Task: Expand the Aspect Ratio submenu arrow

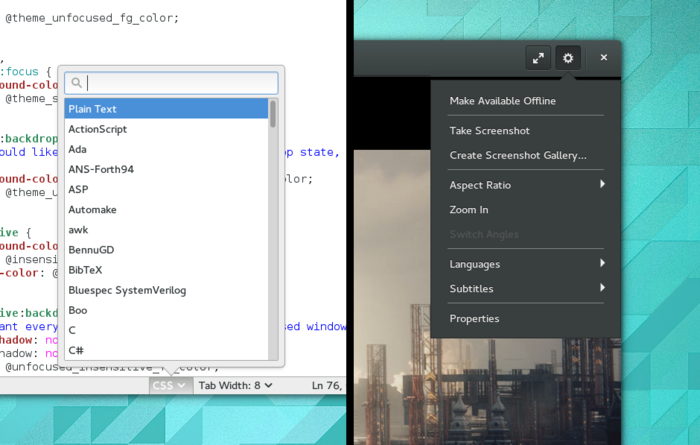Action: pos(602,184)
